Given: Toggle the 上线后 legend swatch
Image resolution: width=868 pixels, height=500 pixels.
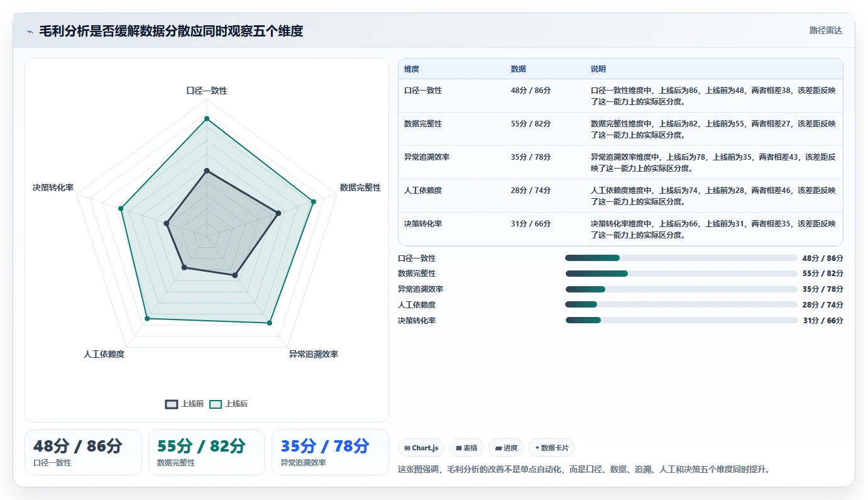Looking at the screenshot, I should (216, 404).
